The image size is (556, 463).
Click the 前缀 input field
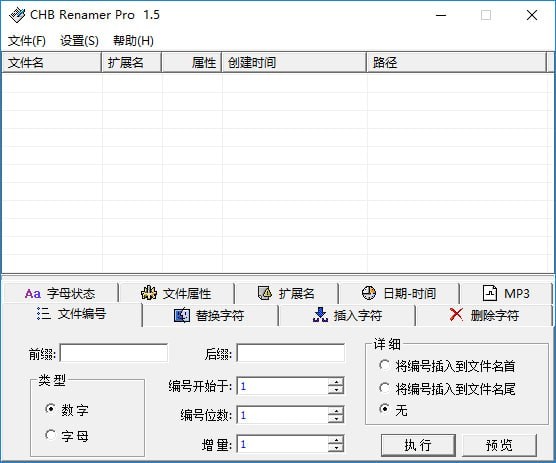coord(113,353)
